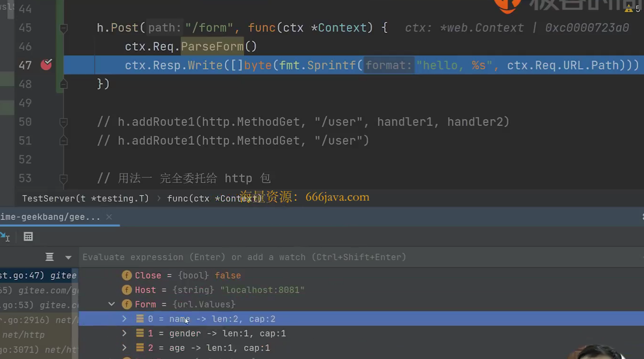This screenshot has width=644, height=359.
Task: Click the Evaluate expression input field
Action: (x=360, y=257)
